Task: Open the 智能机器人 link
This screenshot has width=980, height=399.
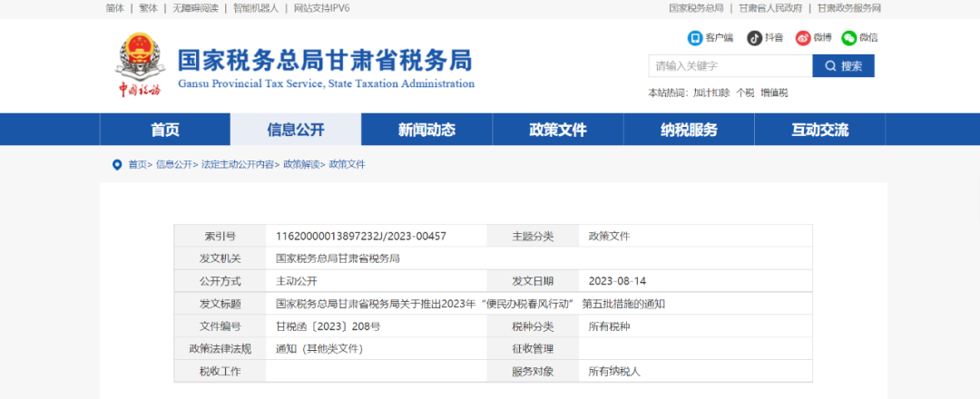Action: tap(256, 8)
